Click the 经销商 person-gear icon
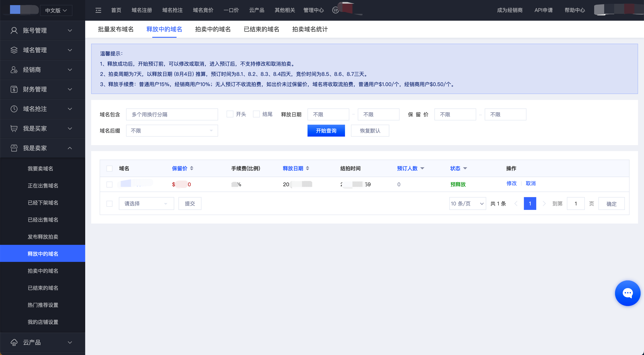Viewport: 644px width, 355px height. [14, 69]
